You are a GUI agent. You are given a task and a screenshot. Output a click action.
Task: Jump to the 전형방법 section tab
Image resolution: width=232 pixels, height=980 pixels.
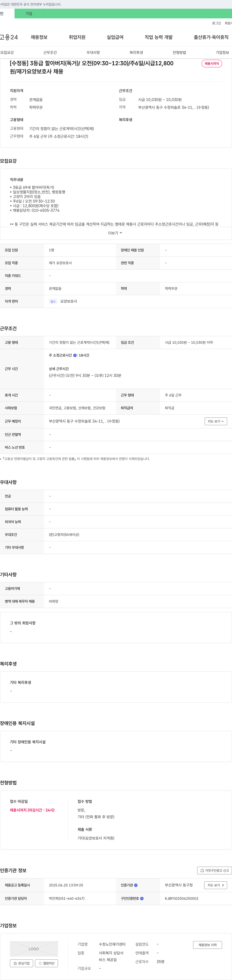click(179, 52)
